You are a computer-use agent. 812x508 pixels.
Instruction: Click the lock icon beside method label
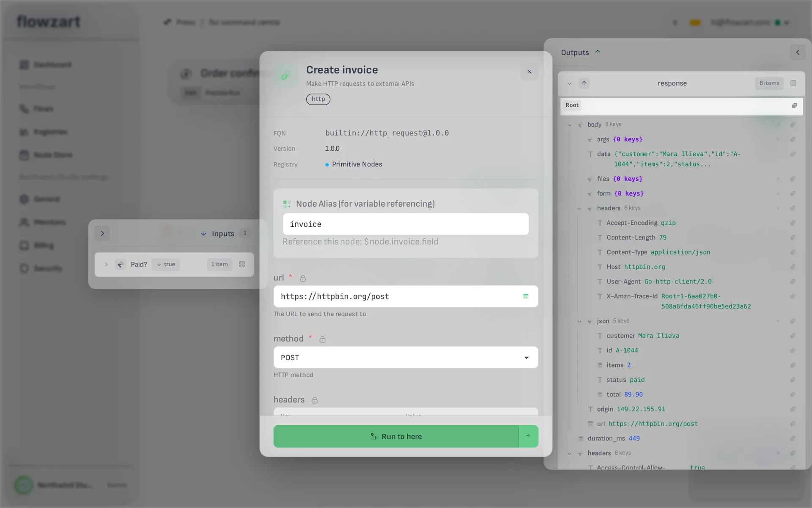tap(322, 339)
